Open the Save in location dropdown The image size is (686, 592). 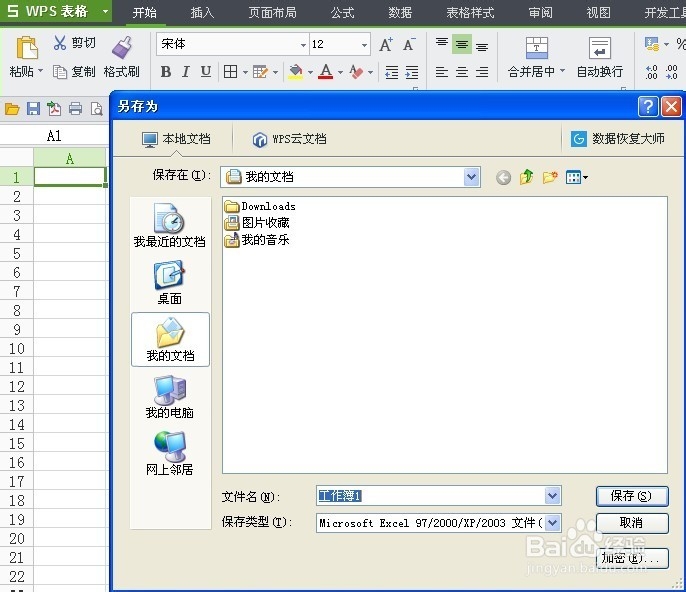coord(471,177)
